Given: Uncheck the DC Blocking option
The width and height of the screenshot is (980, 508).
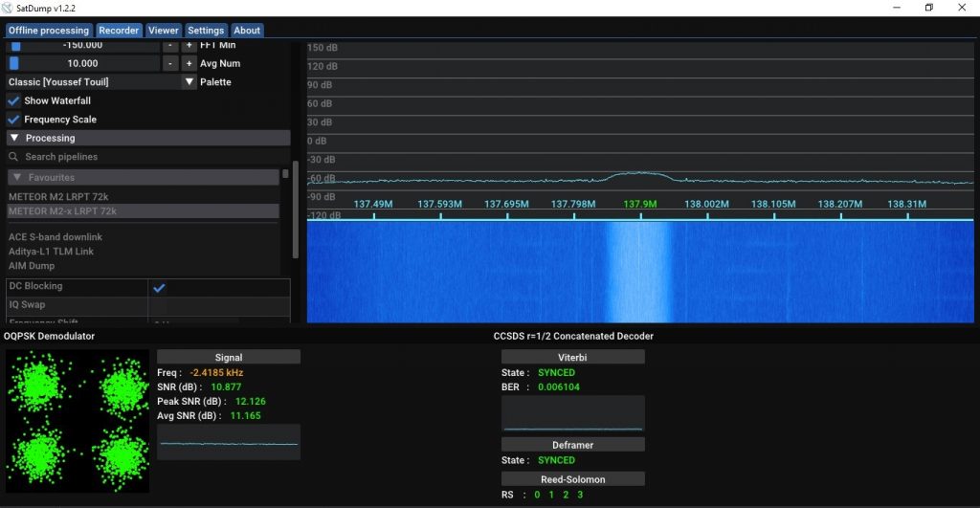Looking at the screenshot, I should click(159, 287).
